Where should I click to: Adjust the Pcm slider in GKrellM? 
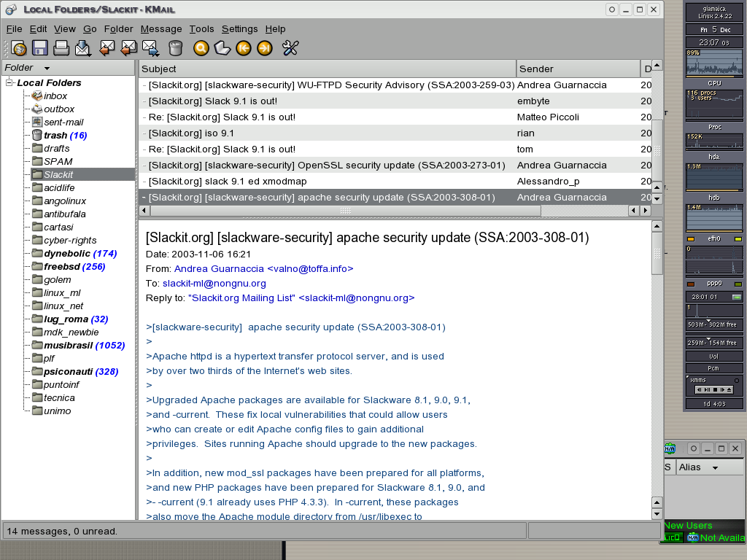tap(714, 368)
